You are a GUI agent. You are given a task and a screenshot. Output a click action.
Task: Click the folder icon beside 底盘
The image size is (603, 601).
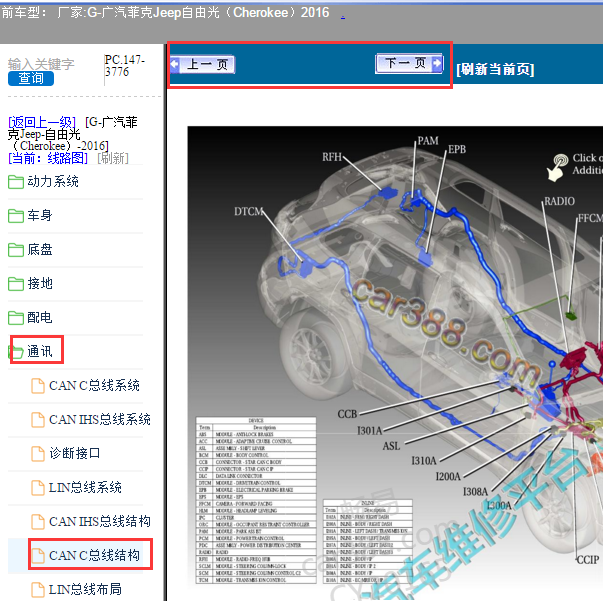tap(16, 250)
